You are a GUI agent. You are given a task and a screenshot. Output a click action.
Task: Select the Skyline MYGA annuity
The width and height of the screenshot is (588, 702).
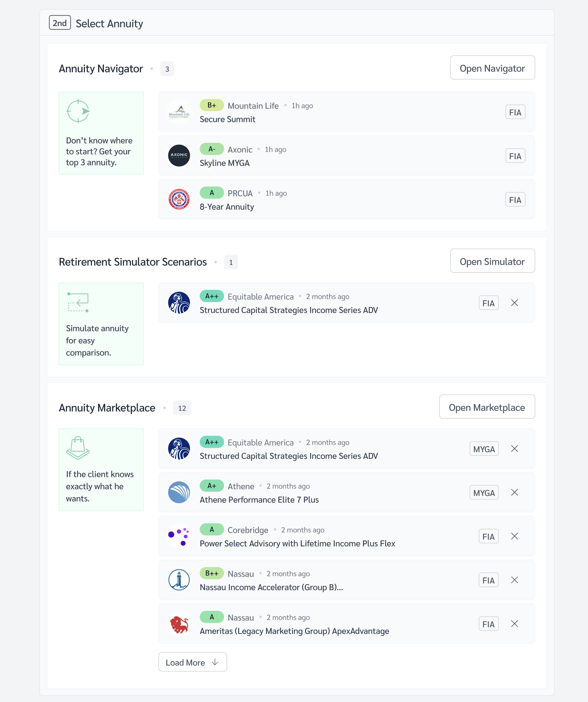click(x=346, y=156)
